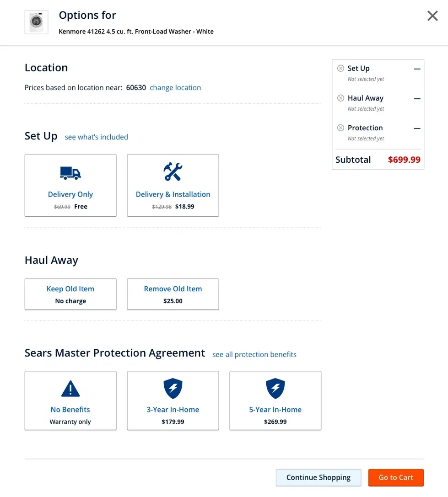
Task: Click the Protection status circle-x icon
Action: pyautogui.click(x=340, y=128)
